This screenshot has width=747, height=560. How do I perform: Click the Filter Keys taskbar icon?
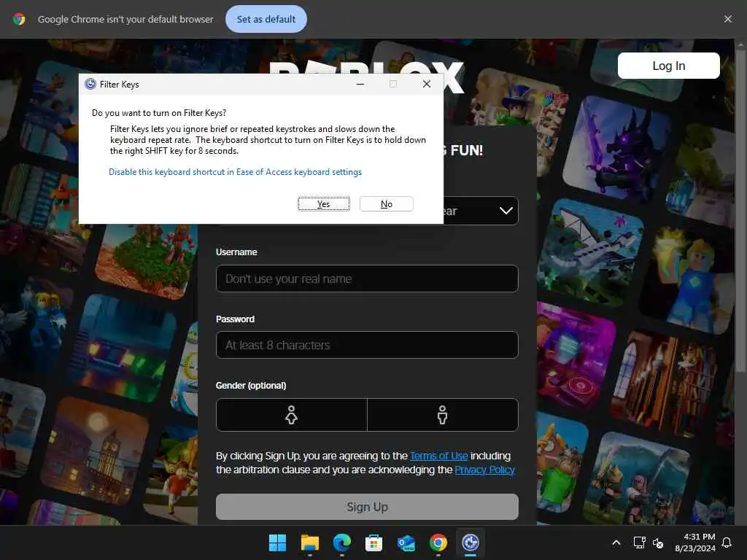471,542
